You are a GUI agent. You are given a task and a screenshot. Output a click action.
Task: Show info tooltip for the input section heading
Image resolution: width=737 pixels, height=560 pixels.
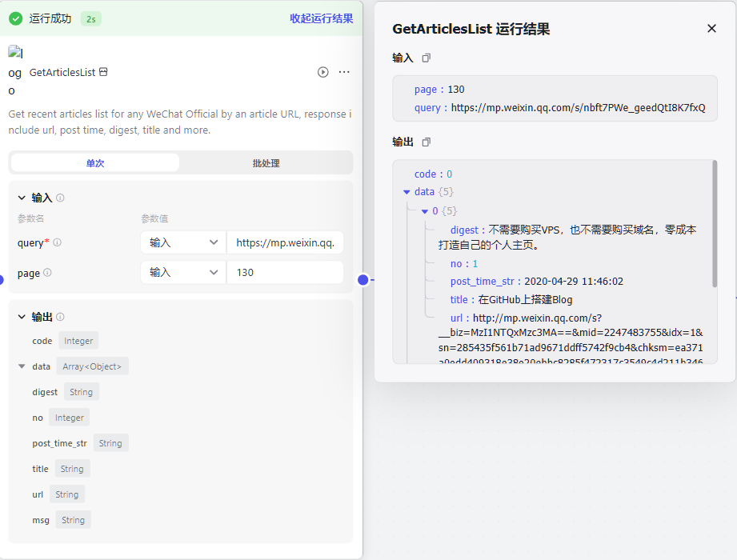(x=60, y=198)
